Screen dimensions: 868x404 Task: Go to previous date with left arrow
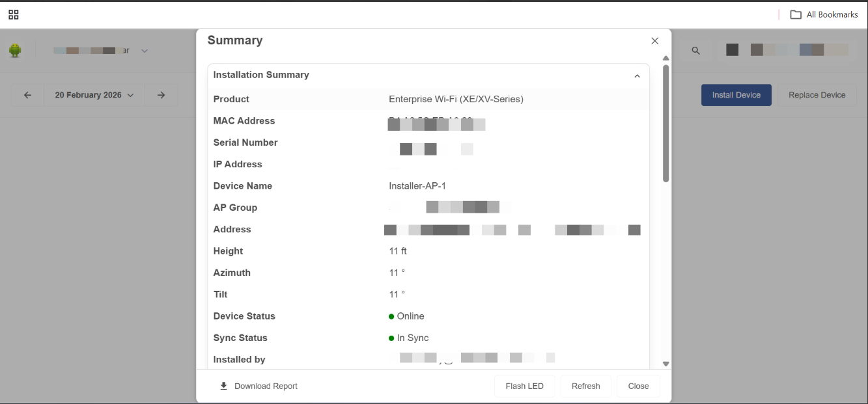[x=27, y=95]
